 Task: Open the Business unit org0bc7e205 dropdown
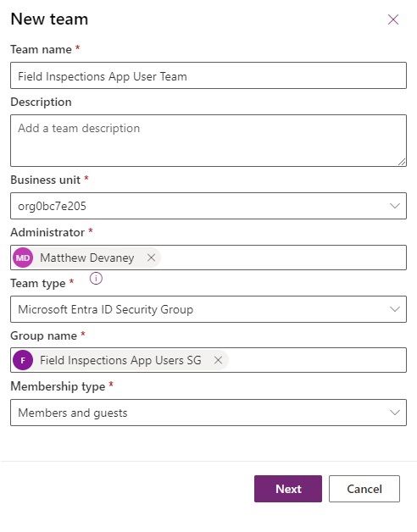[208, 206]
